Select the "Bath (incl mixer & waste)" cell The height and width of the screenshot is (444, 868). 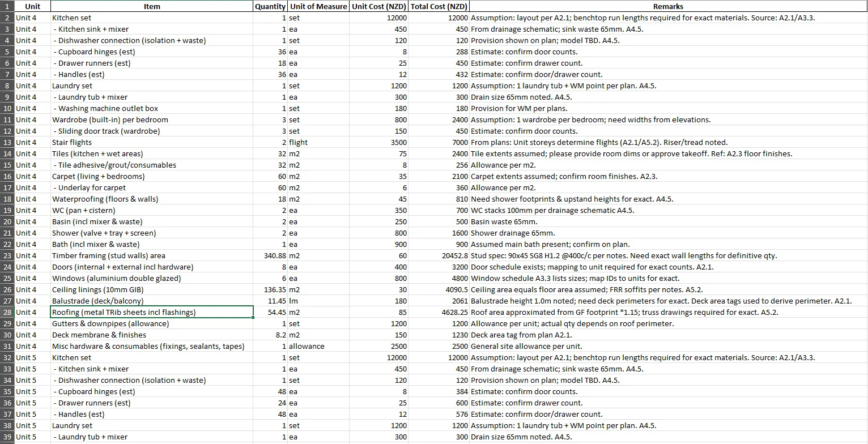152,244
